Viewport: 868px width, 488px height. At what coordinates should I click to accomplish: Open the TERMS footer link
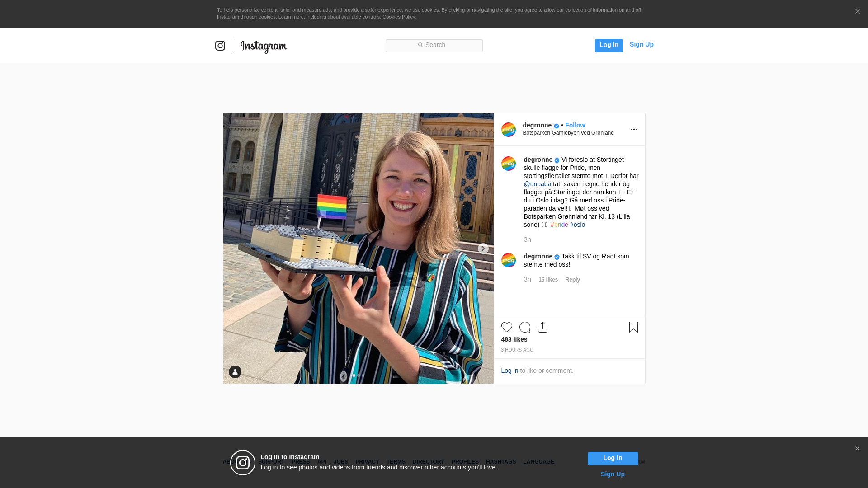pyautogui.click(x=396, y=462)
